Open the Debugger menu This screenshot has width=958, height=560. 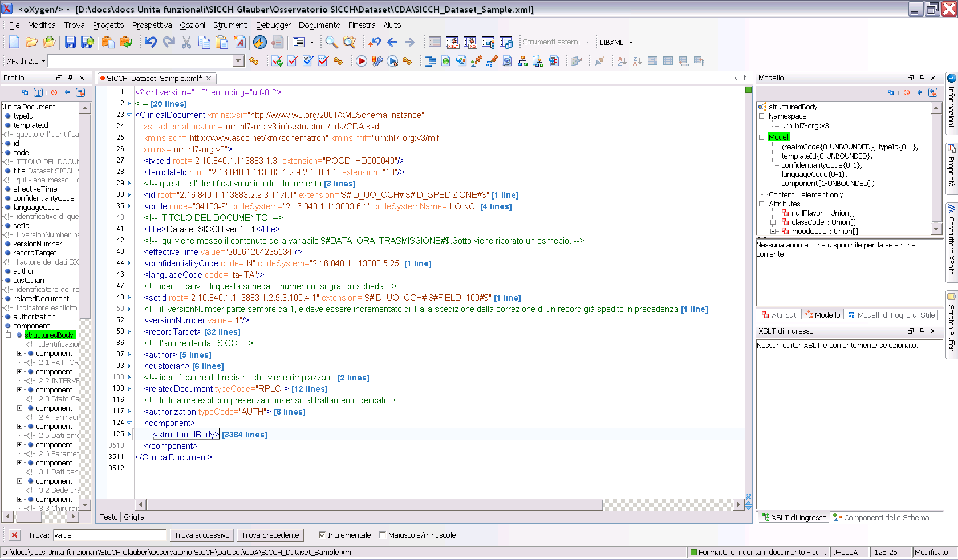pyautogui.click(x=273, y=25)
